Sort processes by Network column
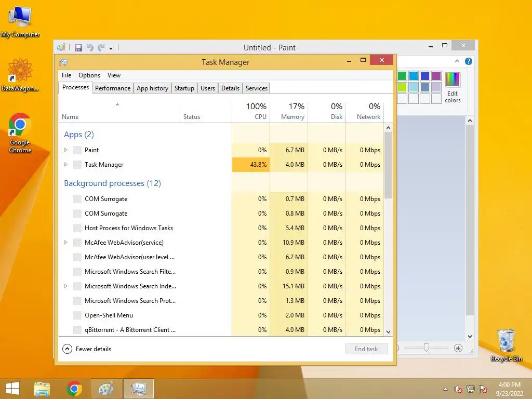This screenshot has width=532, height=399. 365,112
